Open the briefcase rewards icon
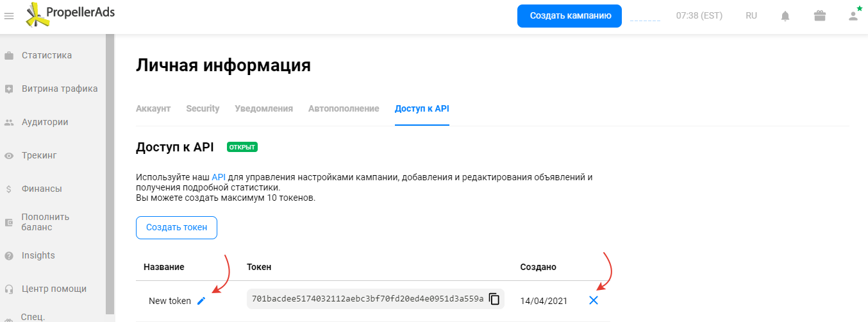This screenshot has height=322, width=868. 819,16
